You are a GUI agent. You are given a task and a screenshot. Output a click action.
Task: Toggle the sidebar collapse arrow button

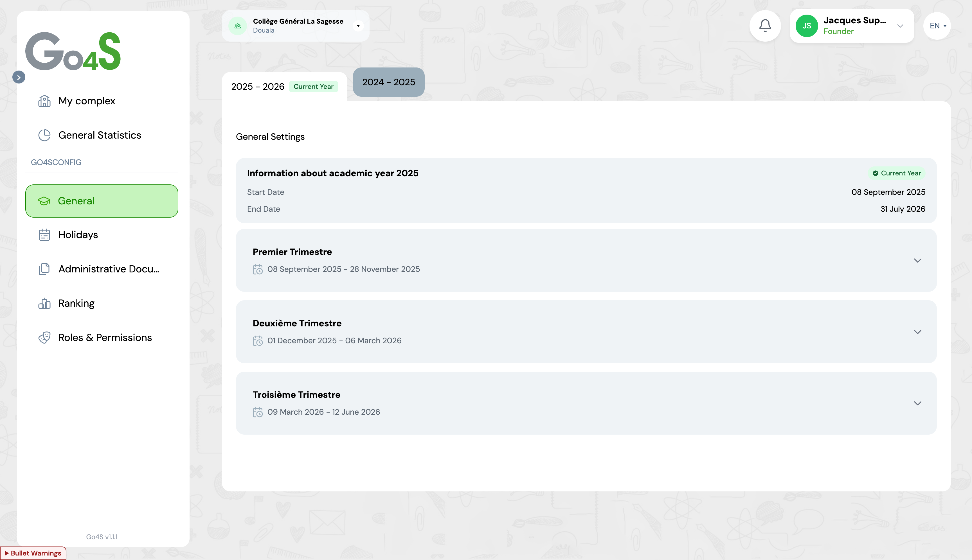pos(19,77)
